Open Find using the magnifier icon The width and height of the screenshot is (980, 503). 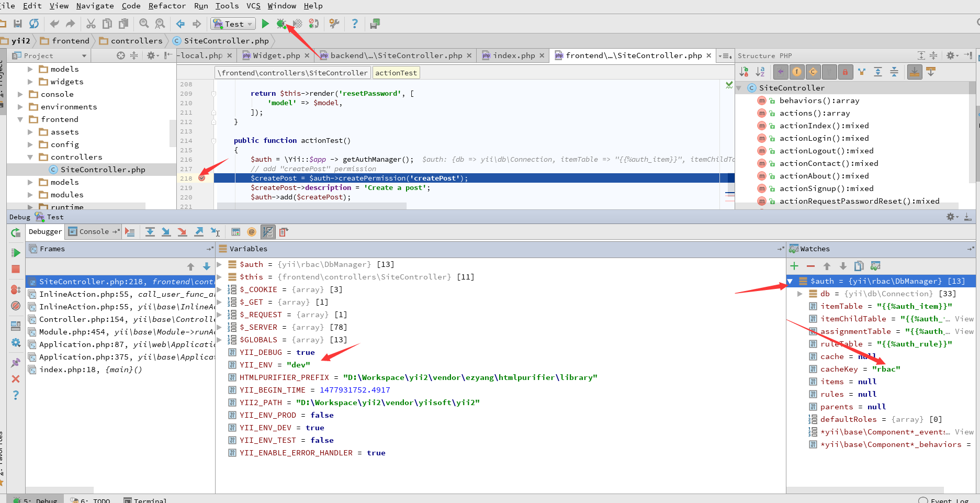coord(144,24)
